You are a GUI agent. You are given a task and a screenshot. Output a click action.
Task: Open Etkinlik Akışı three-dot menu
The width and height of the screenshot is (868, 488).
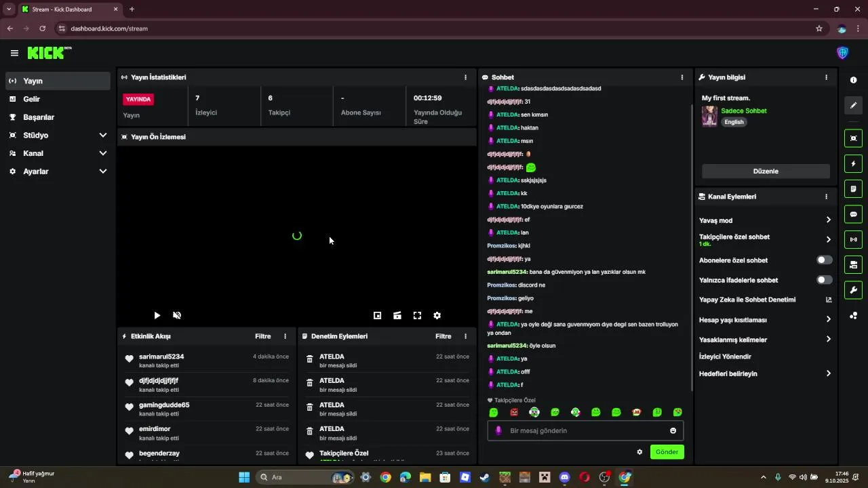coord(285,336)
